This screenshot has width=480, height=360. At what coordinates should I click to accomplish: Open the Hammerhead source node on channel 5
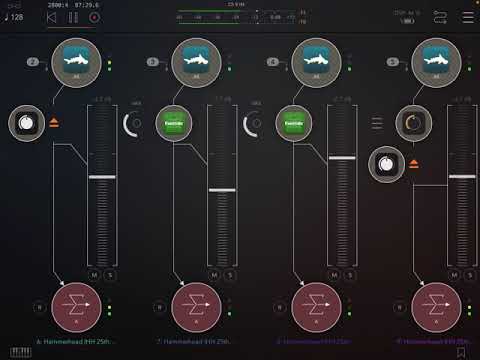[436, 63]
